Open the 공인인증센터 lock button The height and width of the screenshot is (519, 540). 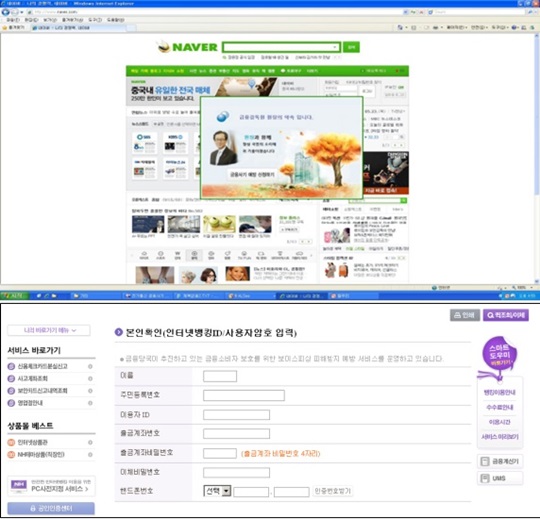(51, 509)
